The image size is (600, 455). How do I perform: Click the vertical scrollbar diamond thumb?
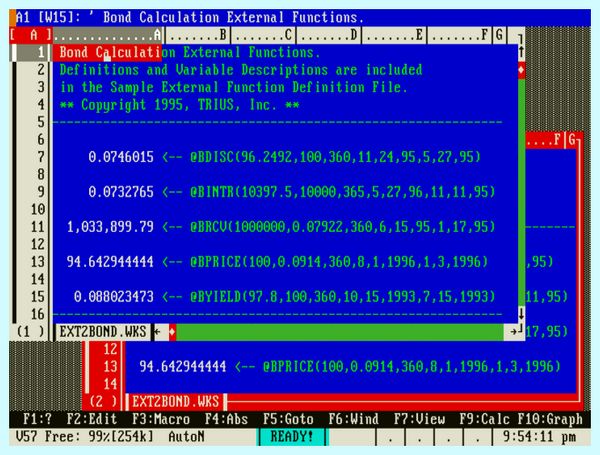(x=521, y=70)
